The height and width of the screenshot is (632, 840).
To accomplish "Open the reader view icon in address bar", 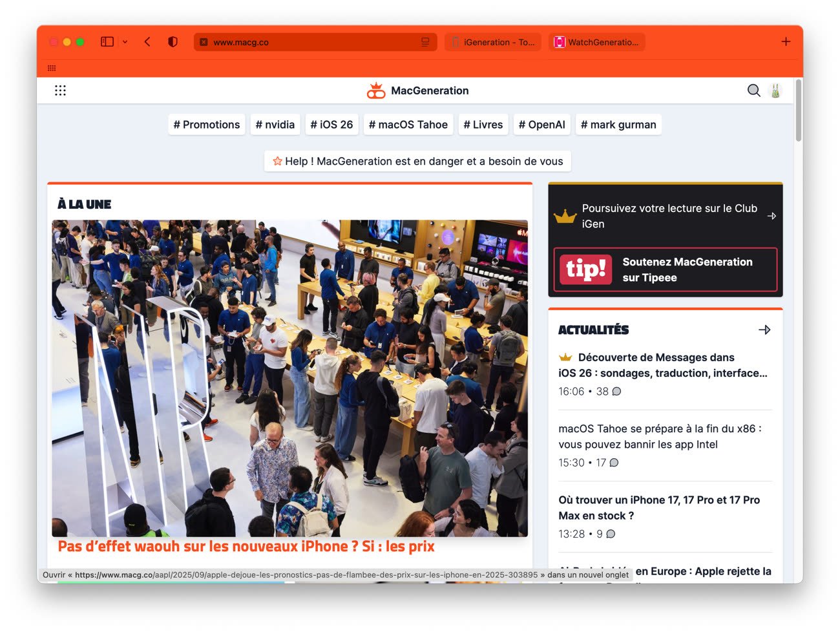I will (425, 42).
